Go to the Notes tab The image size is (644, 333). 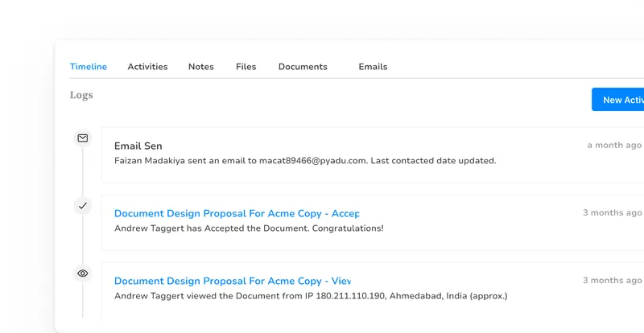200,67
